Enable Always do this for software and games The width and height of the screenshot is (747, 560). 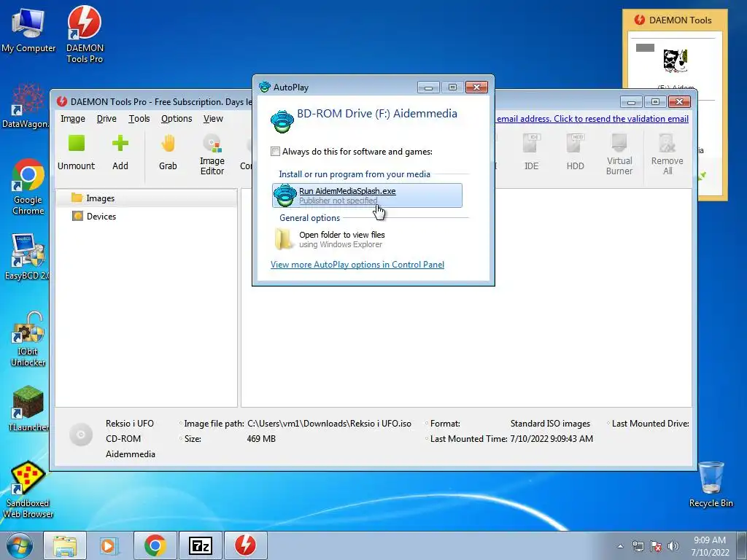[x=275, y=152]
